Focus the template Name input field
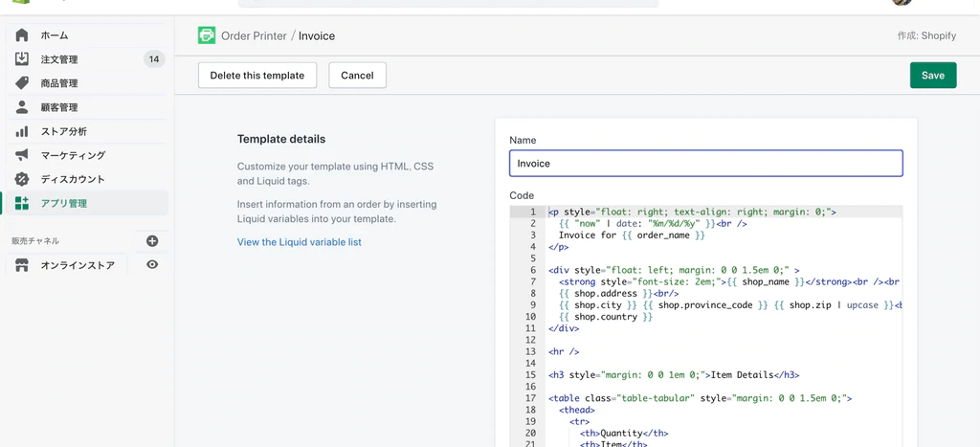Image resolution: width=980 pixels, height=447 pixels. [x=705, y=164]
